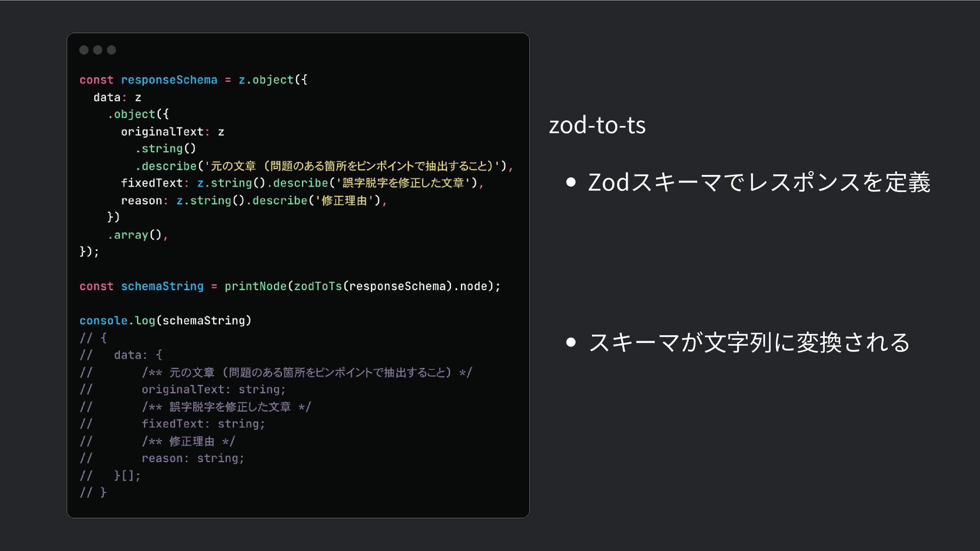Click the comment '// }[];'
Viewport: 980px width, 551px height.
point(110,475)
